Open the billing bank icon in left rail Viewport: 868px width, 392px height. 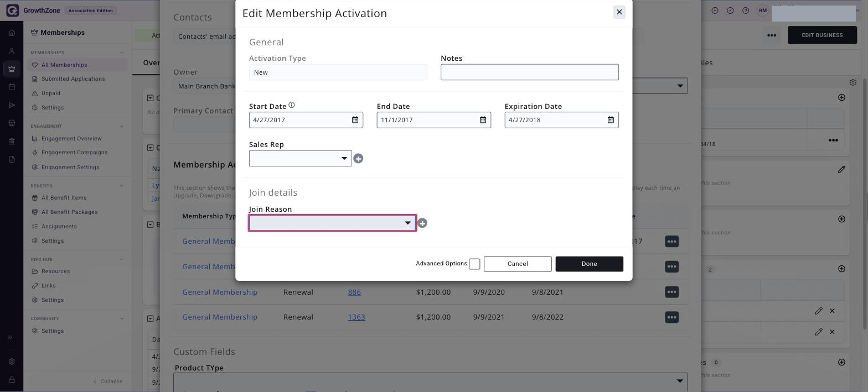coord(12,141)
